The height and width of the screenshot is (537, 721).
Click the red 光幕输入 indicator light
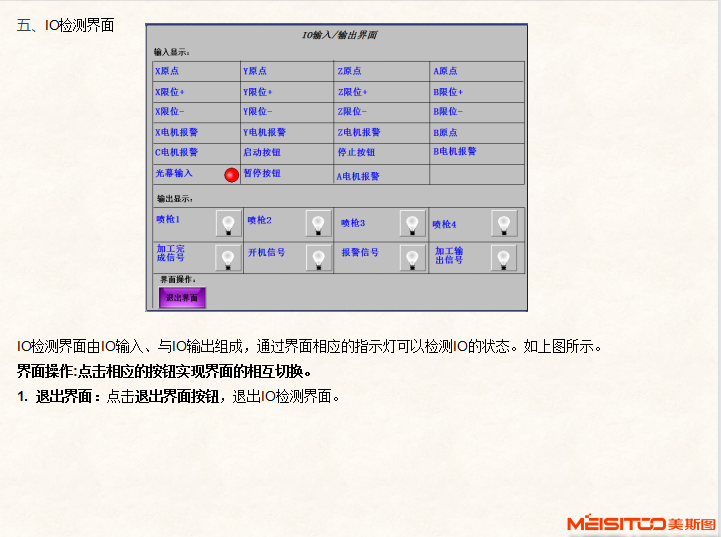[x=231, y=175]
